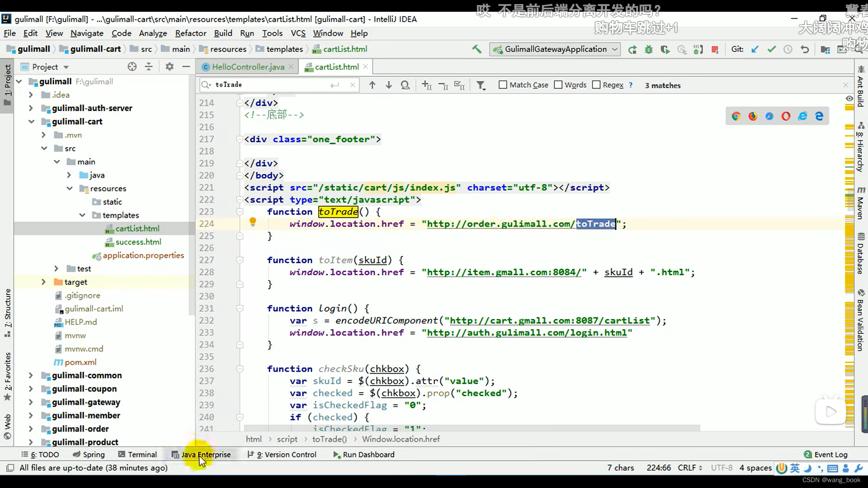Open the Navigate menu

tap(87, 33)
